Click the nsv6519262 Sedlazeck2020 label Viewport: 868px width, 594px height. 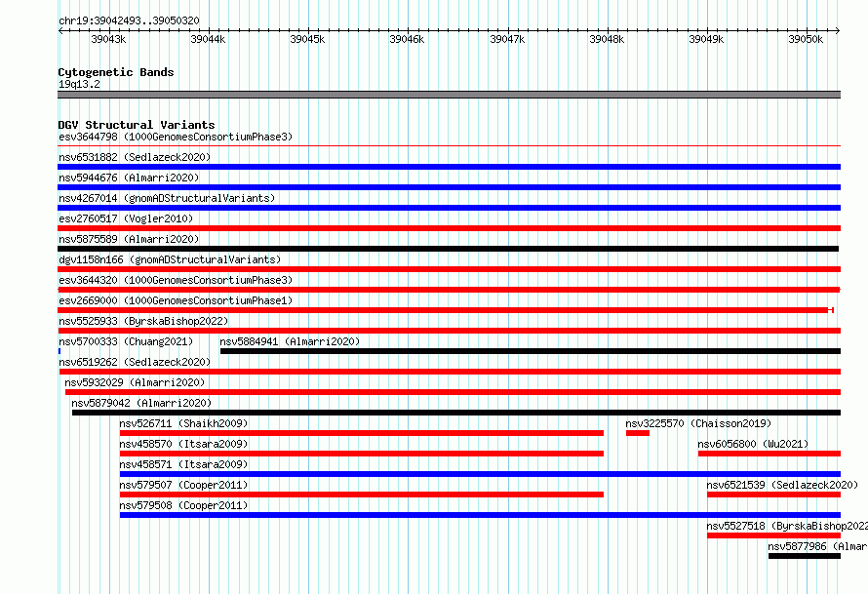[x=135, y=362]
